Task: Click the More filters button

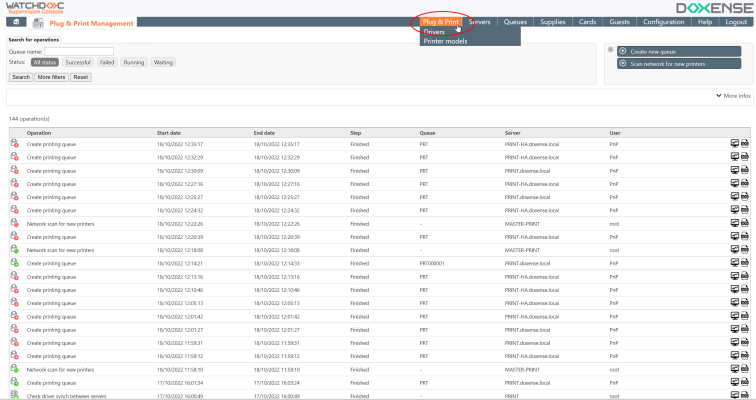Action: 51,77
